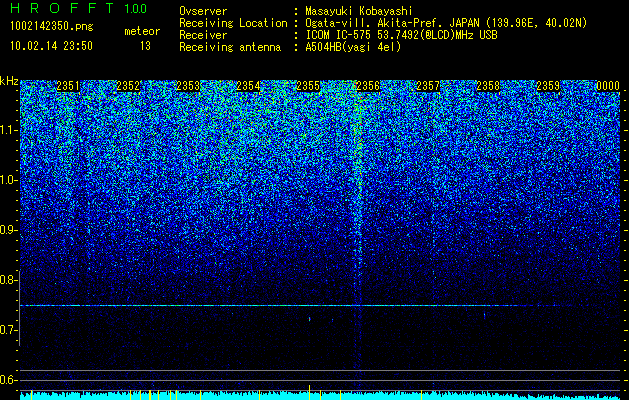Click the 1.0 kHz axis tick label
The width and height of the screenshot is (629, 400).
click(8, 180)
